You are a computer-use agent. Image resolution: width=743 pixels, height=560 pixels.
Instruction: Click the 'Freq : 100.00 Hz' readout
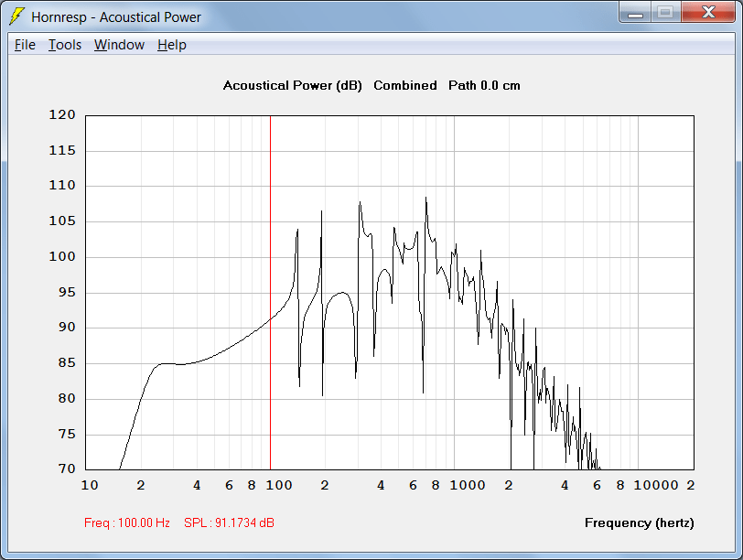[x=127, y=522]
